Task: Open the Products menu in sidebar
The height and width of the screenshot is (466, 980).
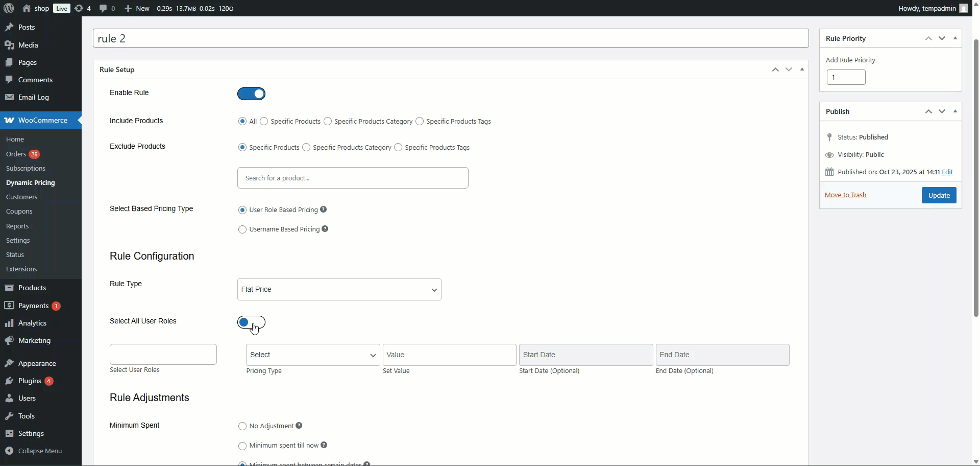Action: click(x=32, y=288)
